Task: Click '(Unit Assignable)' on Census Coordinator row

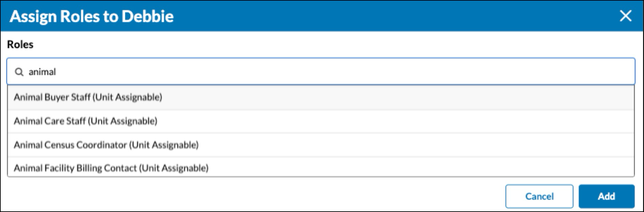Action: tap(164, 145)
